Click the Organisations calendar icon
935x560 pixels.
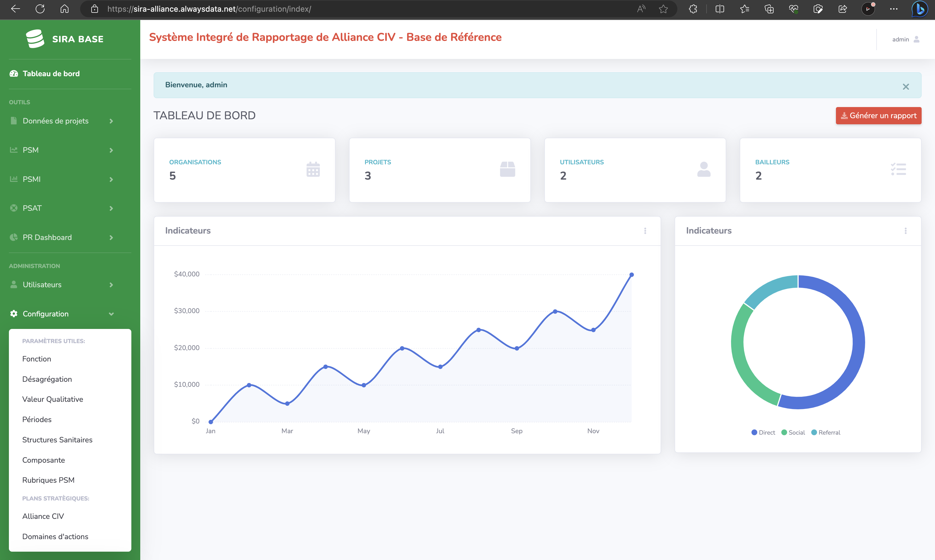coord(313,169)
